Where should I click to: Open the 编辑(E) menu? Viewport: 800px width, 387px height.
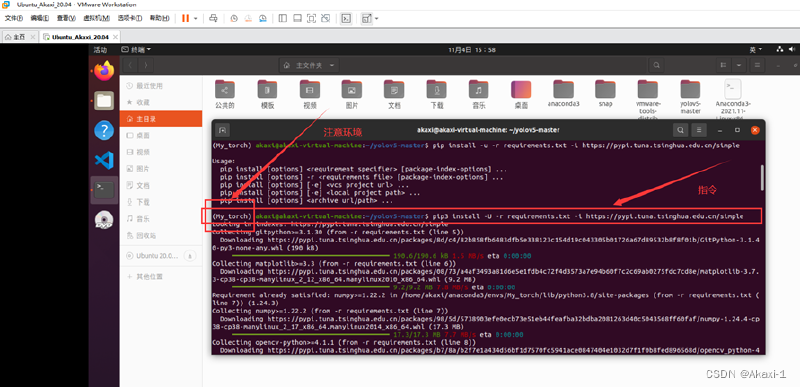pos(39,18)
